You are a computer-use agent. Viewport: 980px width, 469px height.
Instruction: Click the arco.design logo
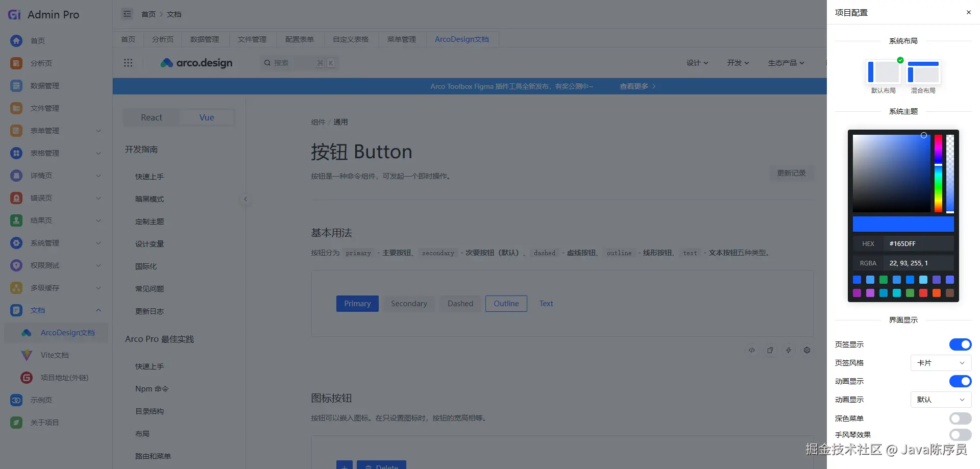point(197,63)
